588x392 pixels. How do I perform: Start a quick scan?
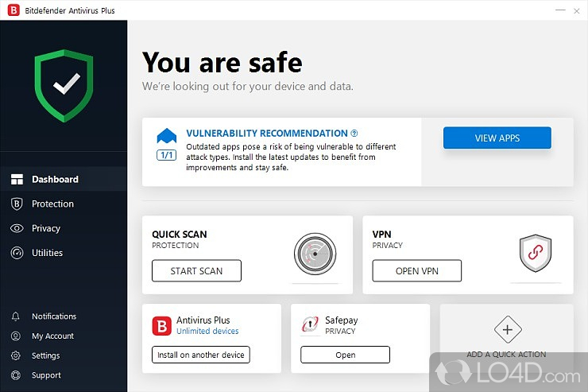point(196,271)
